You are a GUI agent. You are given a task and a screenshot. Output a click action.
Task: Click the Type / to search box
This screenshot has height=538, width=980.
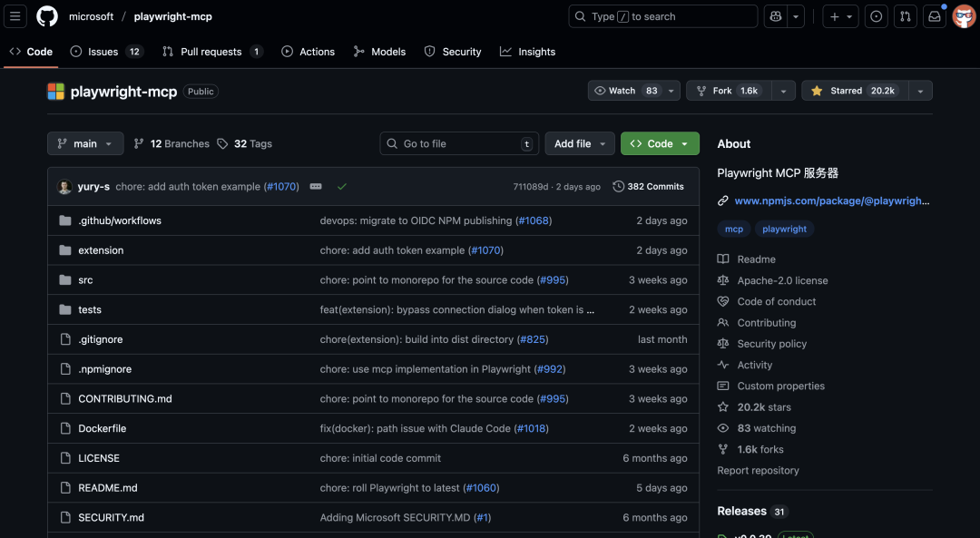click(x=663, y=17)
